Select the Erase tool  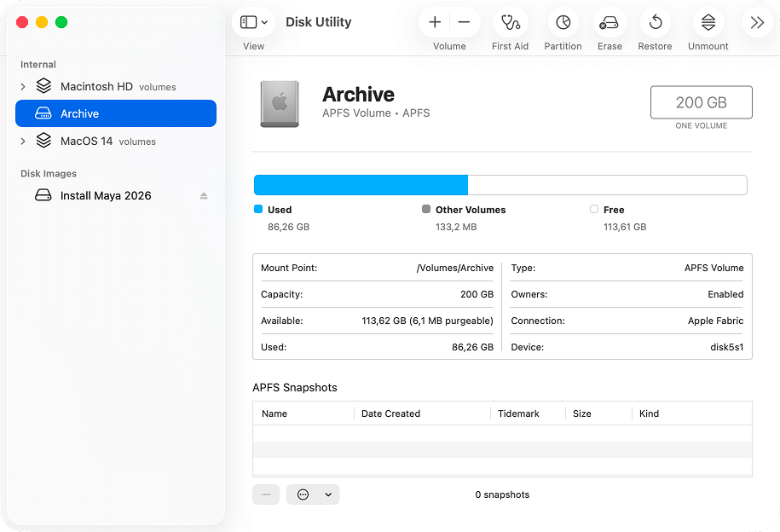coord(609,23)
